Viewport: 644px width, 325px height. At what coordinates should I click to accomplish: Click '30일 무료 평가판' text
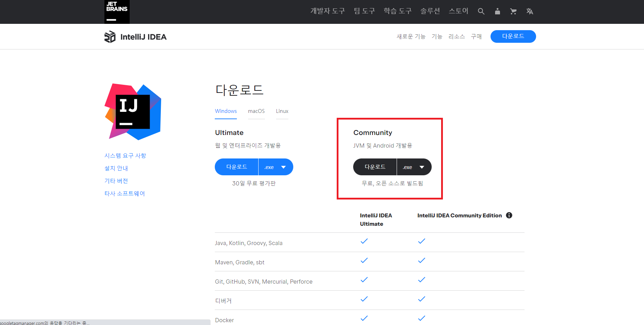pyautogui.click(x=254, y=183)
